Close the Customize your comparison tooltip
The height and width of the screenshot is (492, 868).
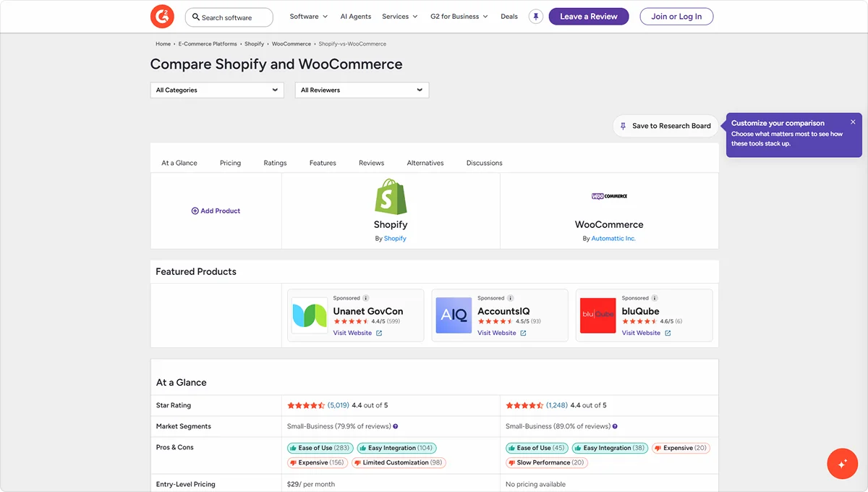(853, 122)
